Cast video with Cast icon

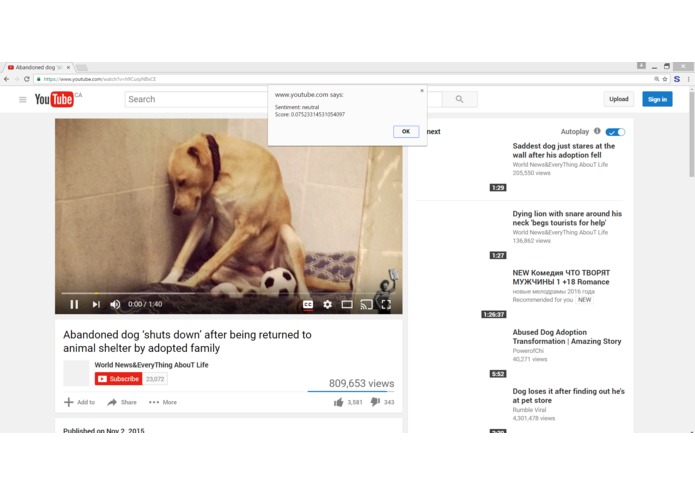coord(367,304)
